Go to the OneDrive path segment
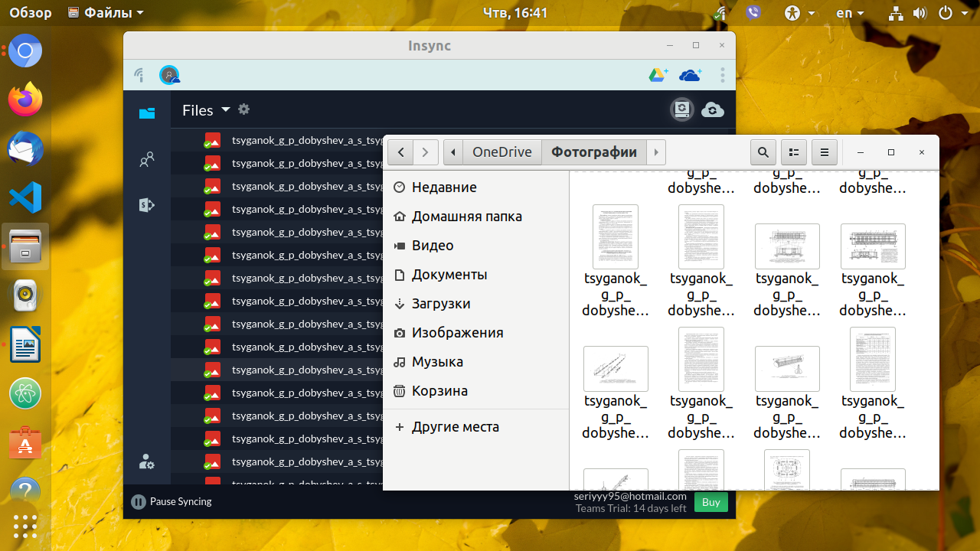The image size is (980, 551). (x=502, y=152)
